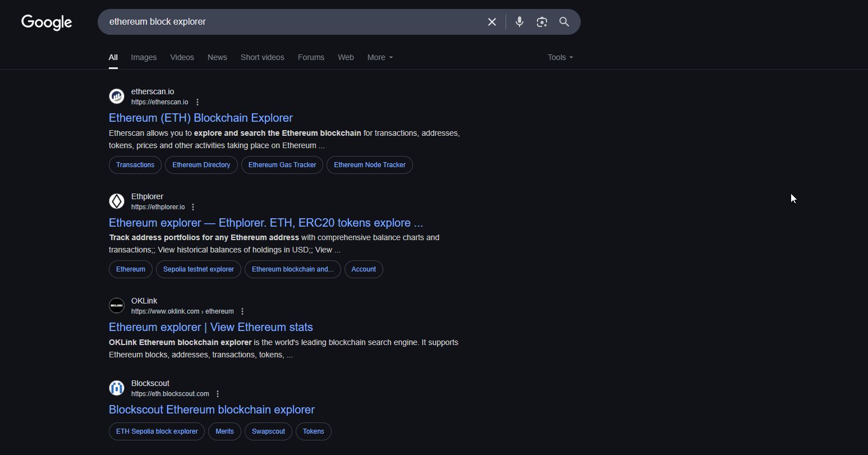The height and width of the screenshot is (455, 868).
Task: Open the Short videos tab
Action: (263, 57)
